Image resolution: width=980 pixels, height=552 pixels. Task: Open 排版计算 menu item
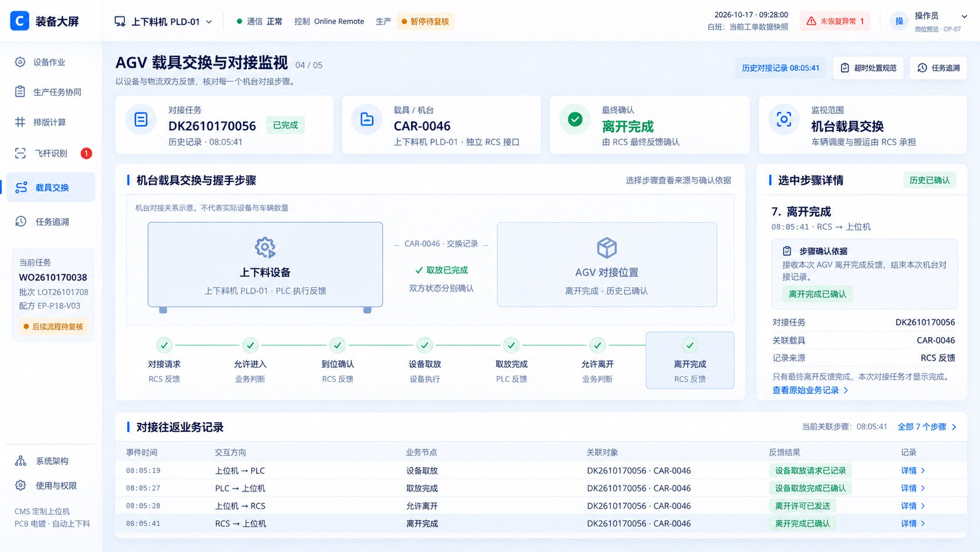51,122
